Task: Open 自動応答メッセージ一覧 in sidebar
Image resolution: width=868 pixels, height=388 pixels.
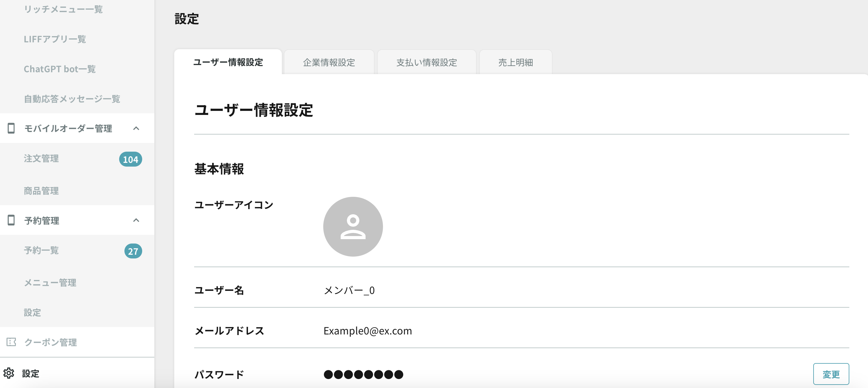Action: (72, 99)
